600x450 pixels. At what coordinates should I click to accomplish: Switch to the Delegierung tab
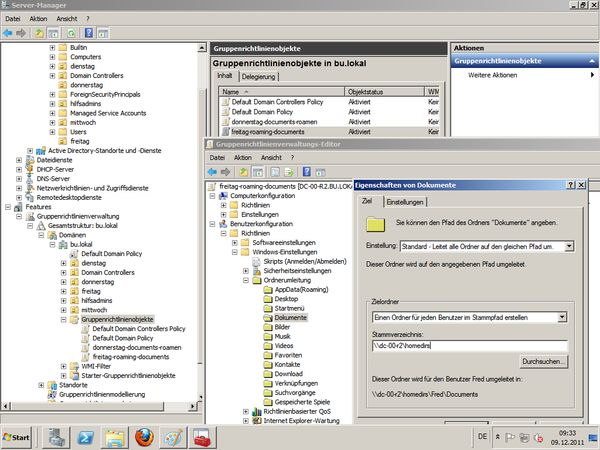click(x=260, y=76)
